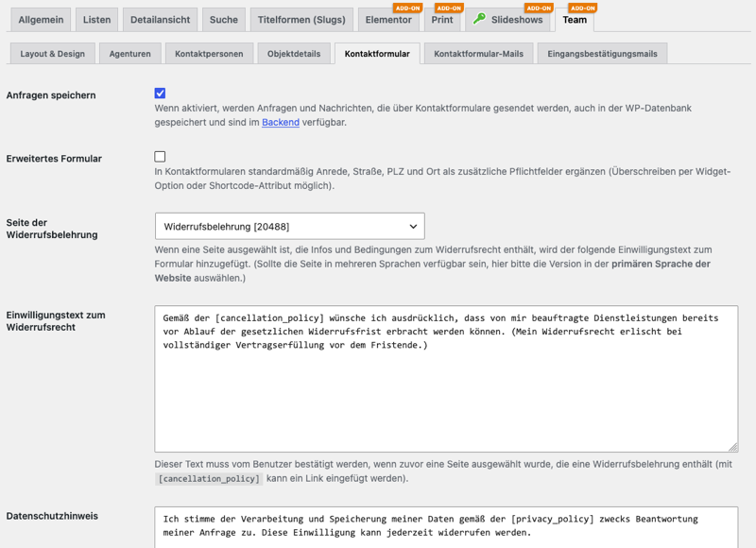The image size is (756, 548).
Task: Open the Eingangsbestätigungsmails subtab
Action: [602, 54]
